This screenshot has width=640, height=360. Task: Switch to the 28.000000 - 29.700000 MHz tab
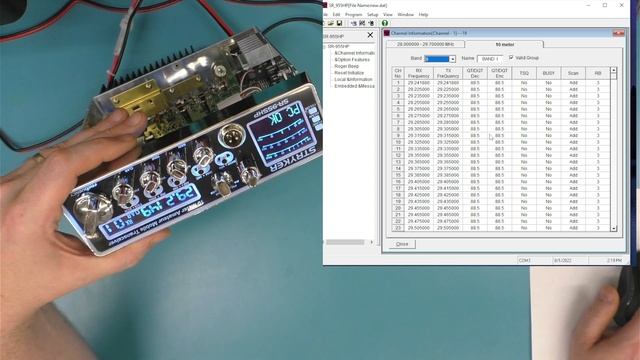(425, 44)
